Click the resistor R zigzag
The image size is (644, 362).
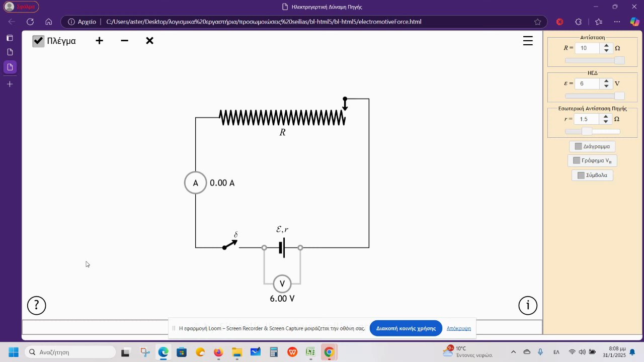coord(282,118)
